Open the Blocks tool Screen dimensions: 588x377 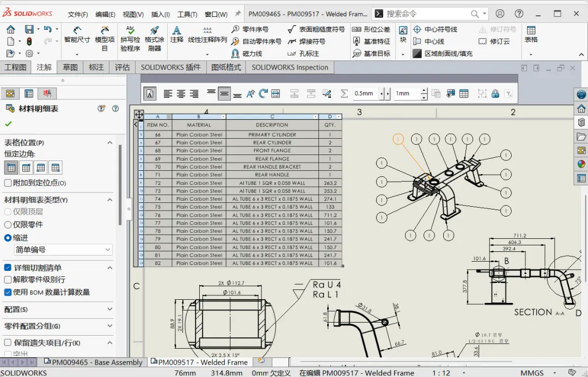403,34
